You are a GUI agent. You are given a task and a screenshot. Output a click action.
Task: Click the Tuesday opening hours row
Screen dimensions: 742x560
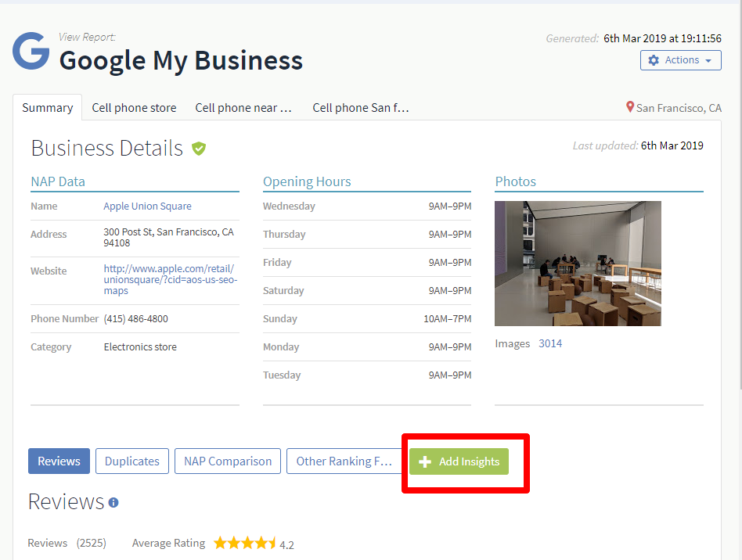[x=367, y=375]
